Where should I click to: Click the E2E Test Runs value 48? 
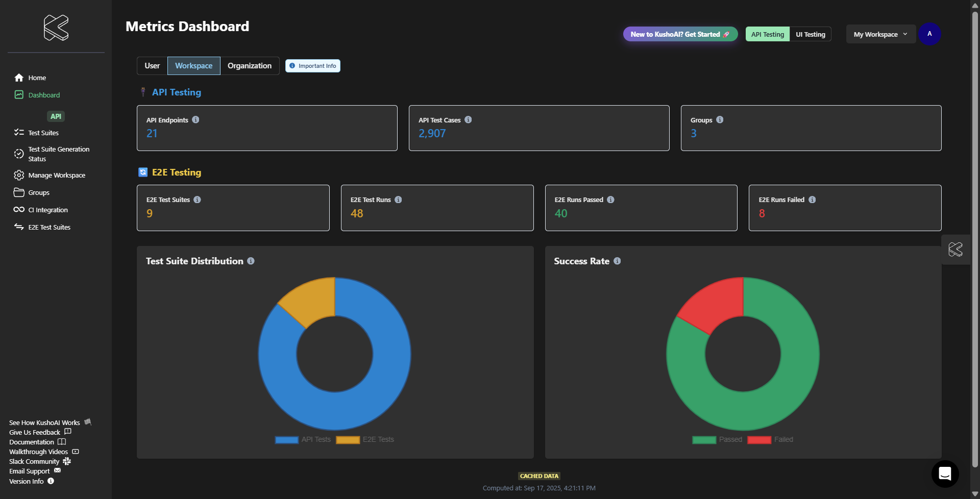(357, 214)
